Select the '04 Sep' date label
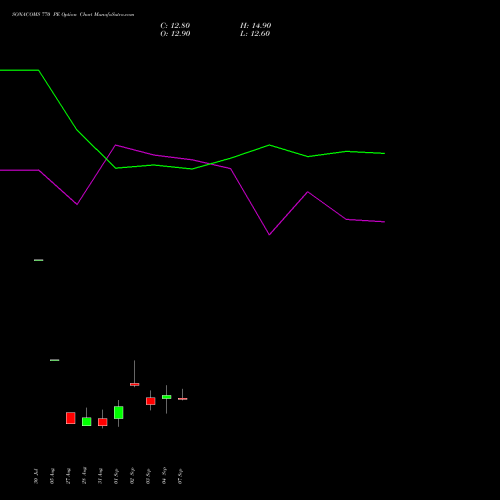Screen dimensions: 500x500 [x=164, y=476]
